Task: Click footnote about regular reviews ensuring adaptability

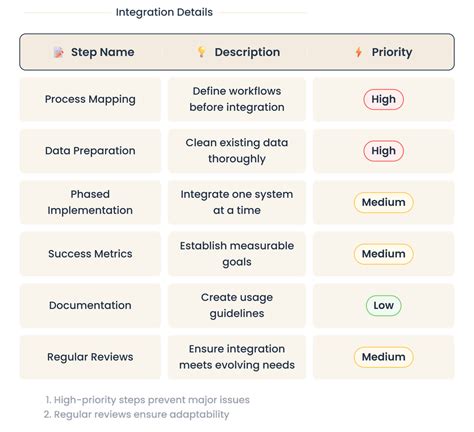Action: pos(137,414)
